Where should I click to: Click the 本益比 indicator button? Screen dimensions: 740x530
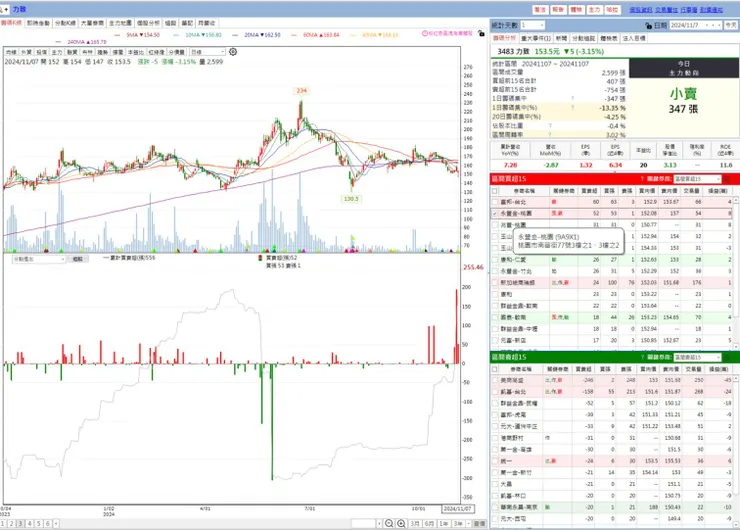(x=136, y=52)
